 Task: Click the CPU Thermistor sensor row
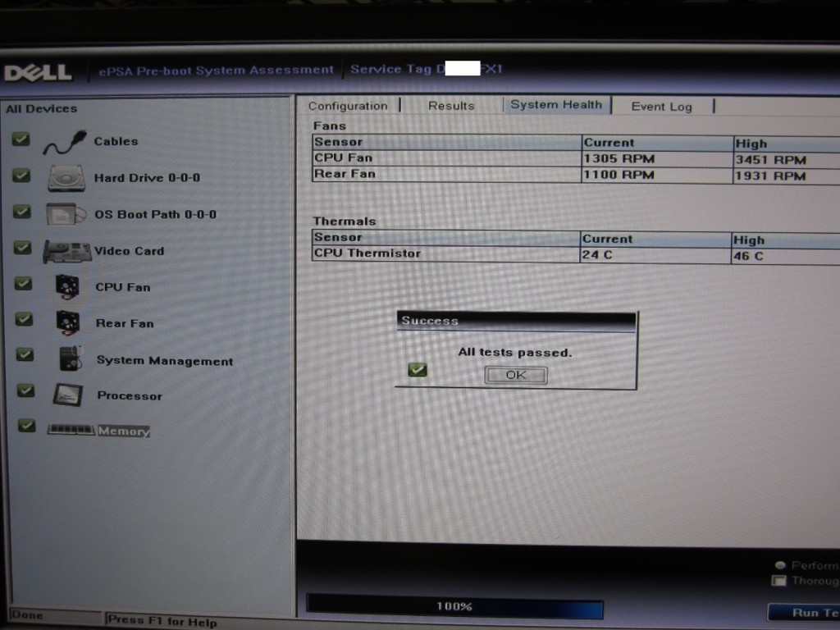click(447, 254)
